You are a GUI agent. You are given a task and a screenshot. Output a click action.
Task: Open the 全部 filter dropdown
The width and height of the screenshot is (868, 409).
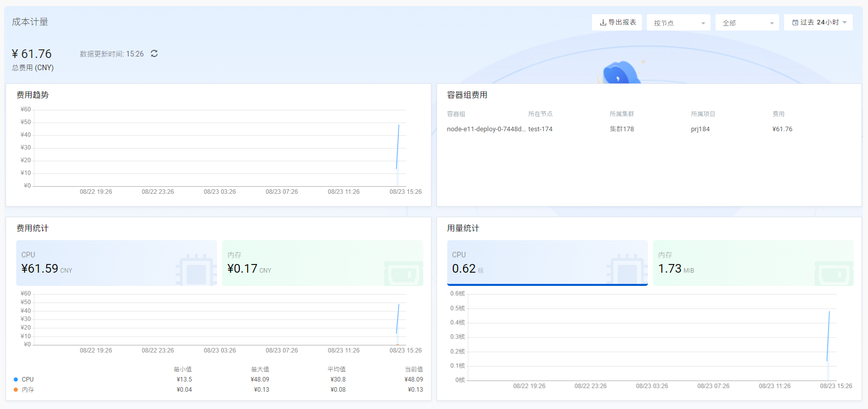pos(747,23)
